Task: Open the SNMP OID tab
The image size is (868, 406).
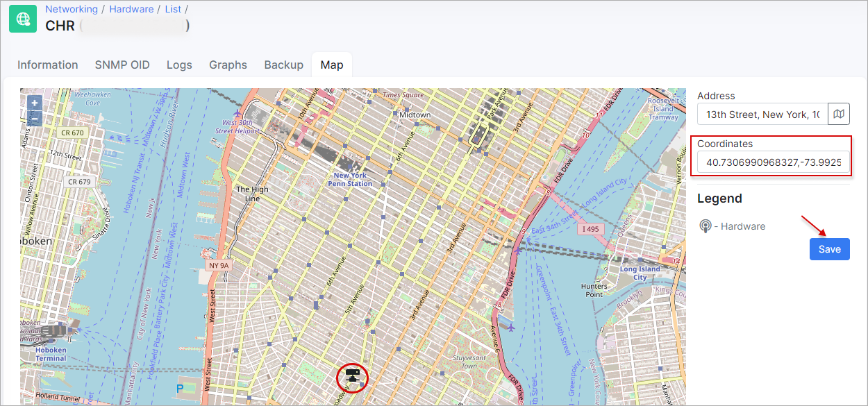Action: (122, 65)
